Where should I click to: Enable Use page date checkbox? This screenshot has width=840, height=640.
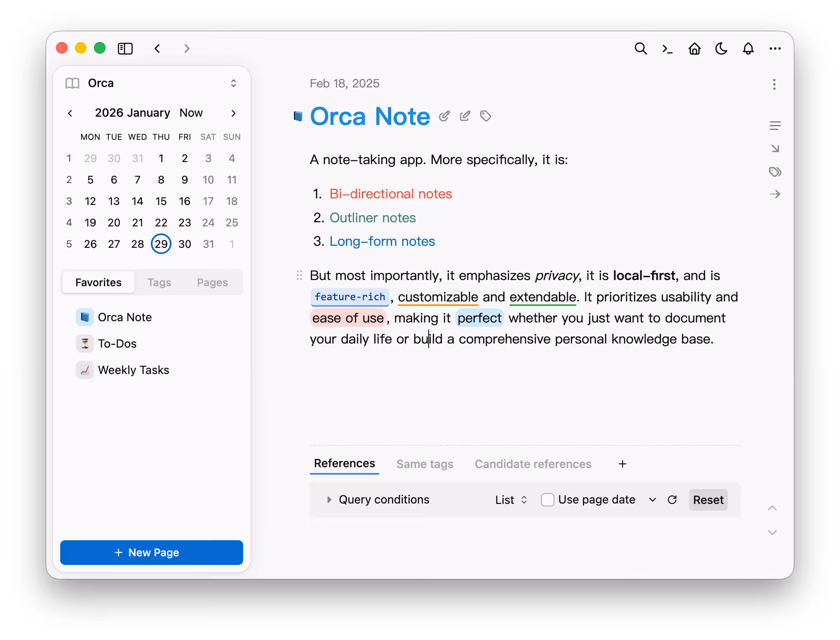click(547, 500)
